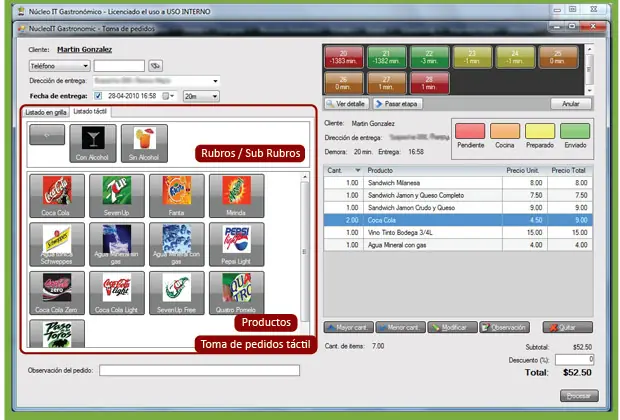Select the Con Alcohol sub-category
Screen dimensions: 620x420
coord(93,143)
